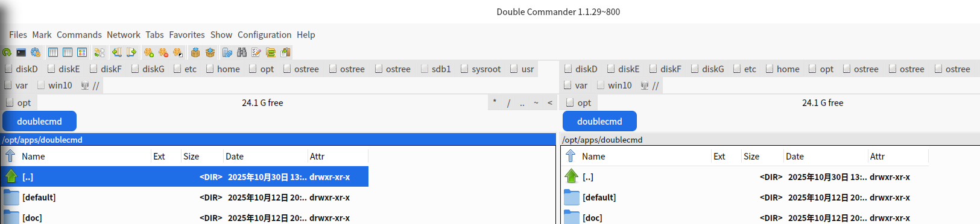The width and height of the screenshot is (980, 224).
Task: Go to home with '~' button
Action: pos(536,103)
